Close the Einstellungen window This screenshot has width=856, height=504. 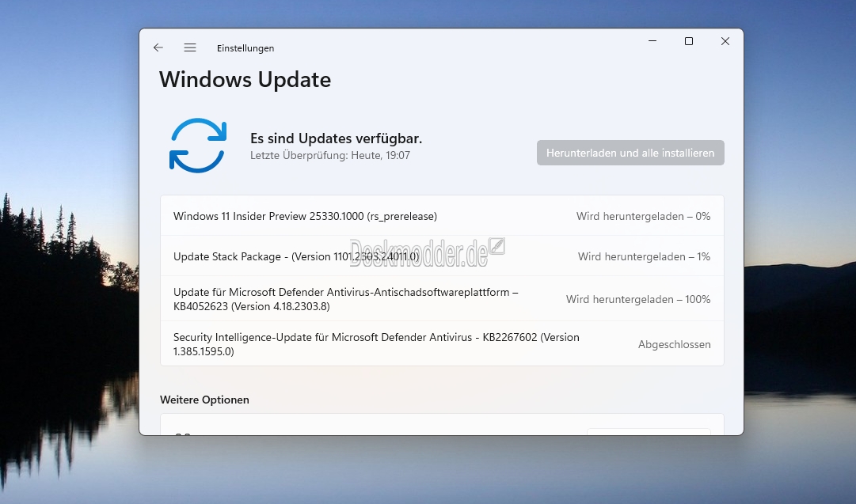click(x=725, y=41)
